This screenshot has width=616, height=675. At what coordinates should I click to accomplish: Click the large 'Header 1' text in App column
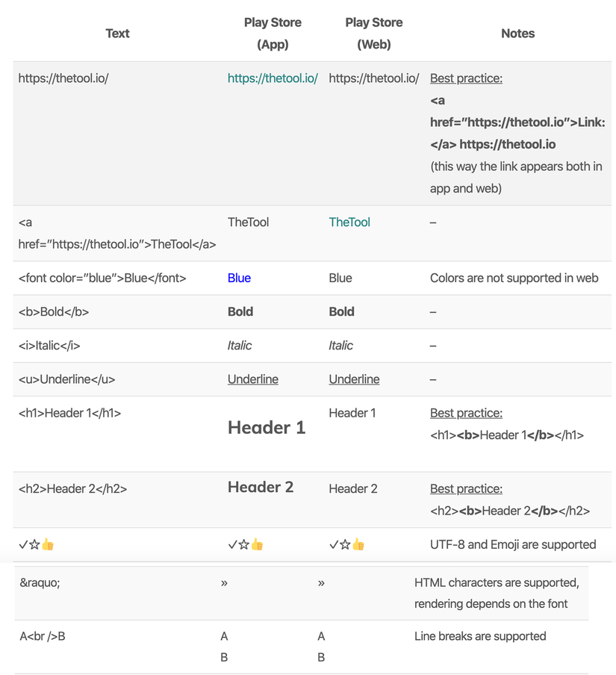[x=267, y=427]
